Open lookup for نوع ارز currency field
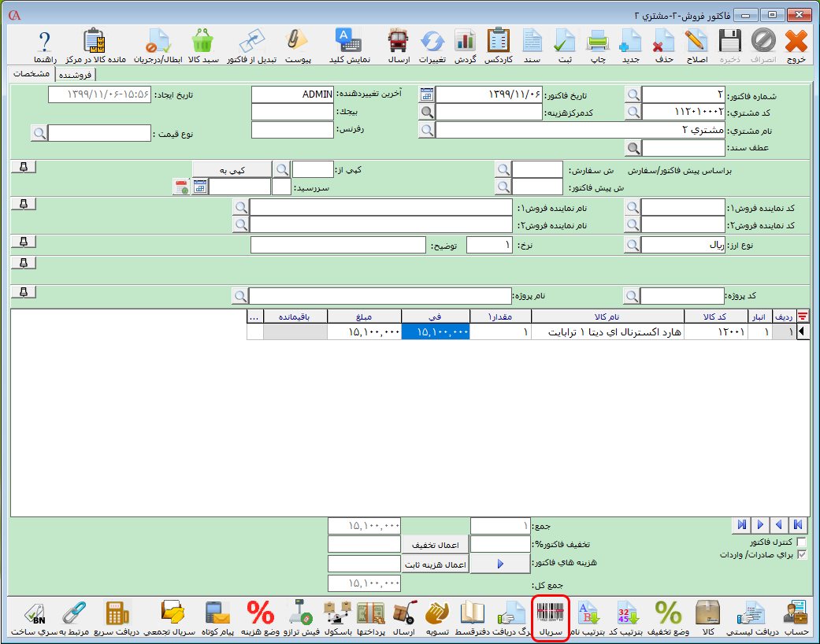The image size is (820, 644). click(x=633, y=245)
